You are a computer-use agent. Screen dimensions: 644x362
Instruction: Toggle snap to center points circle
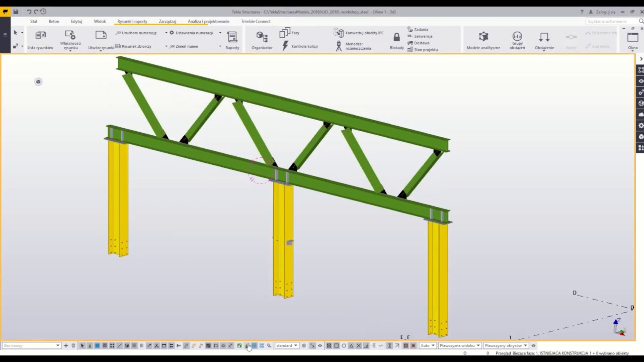pos(344,345)
